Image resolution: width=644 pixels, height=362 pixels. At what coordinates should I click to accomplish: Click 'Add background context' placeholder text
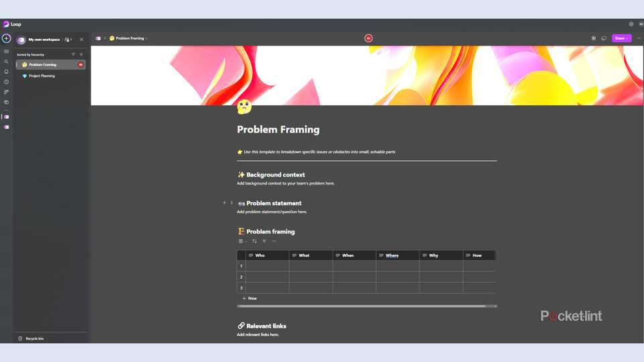286,184
